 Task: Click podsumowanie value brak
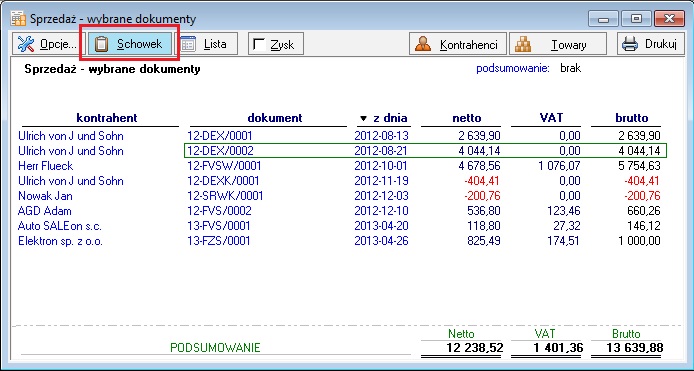tap(571, 69)
